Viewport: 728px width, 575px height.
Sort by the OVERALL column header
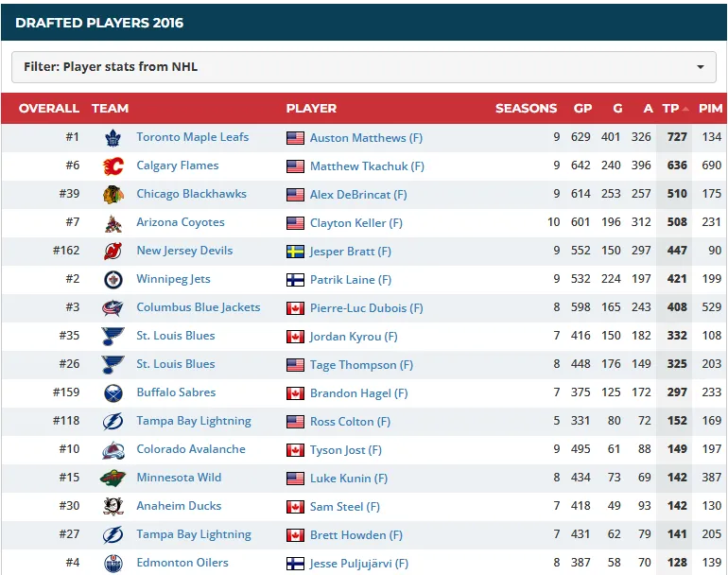(x=49, y=108)
